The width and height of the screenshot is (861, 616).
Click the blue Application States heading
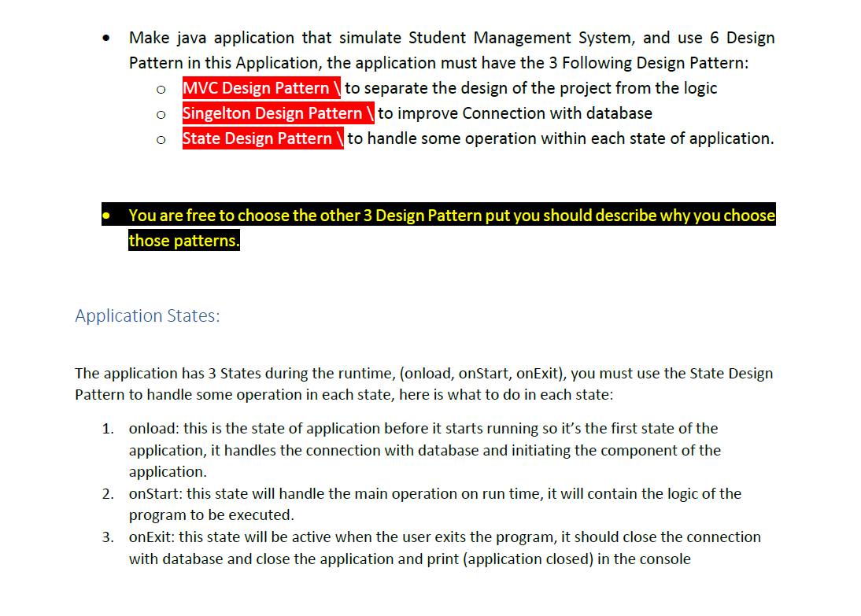(x=146, y=315)
